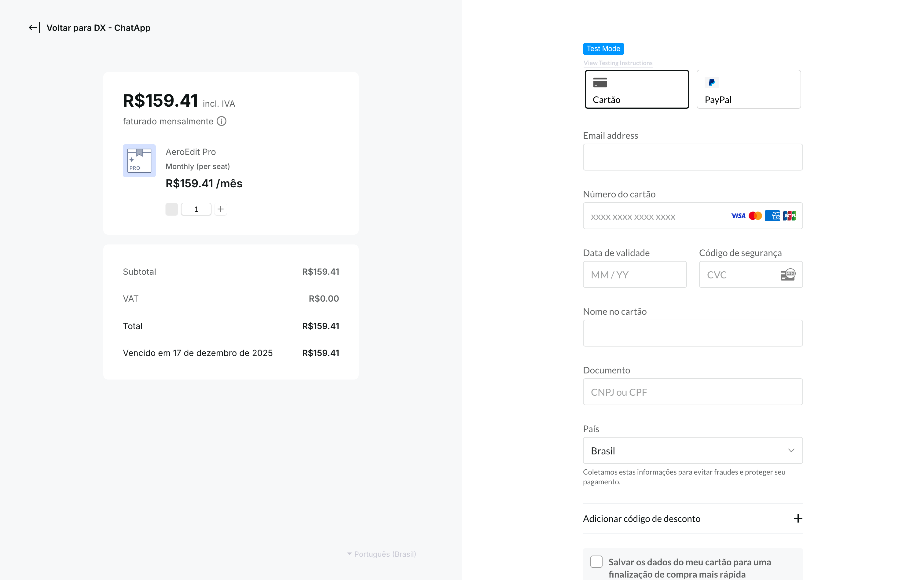
Task: Select the Cartão payment tab
Action: (x=636, y=89)
